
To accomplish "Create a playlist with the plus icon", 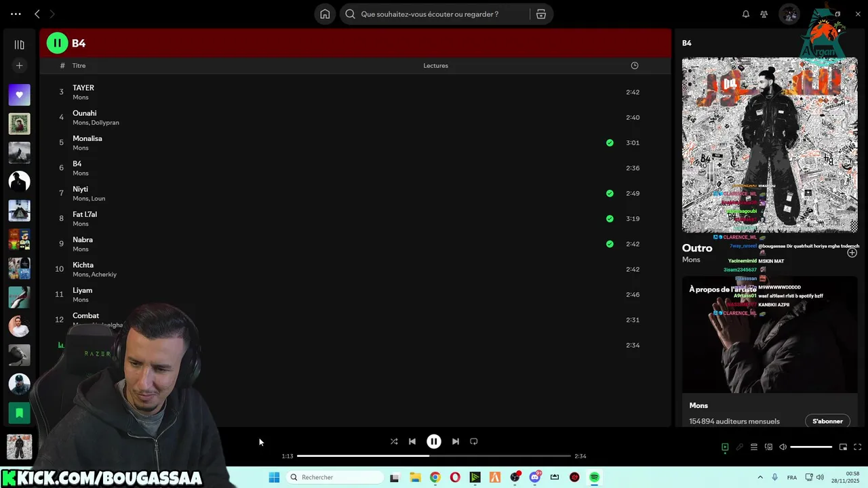I will pyautogui.click(x=19, y=66).
